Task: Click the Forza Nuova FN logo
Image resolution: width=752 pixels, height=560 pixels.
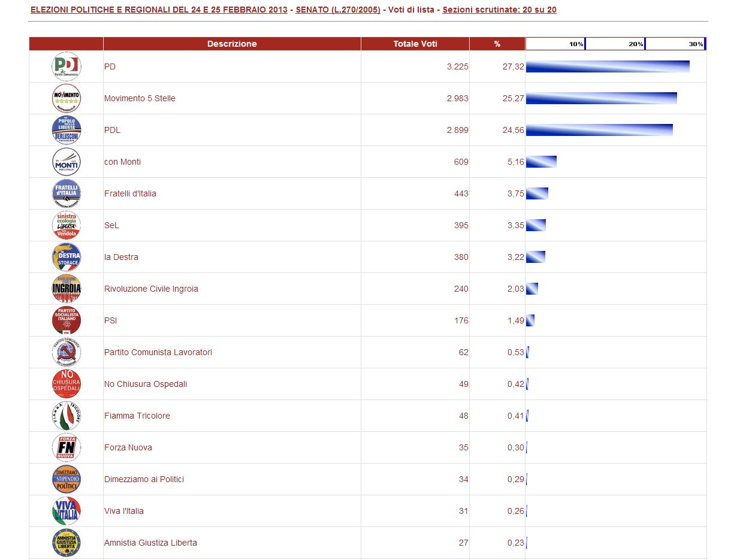Action: 66,447
